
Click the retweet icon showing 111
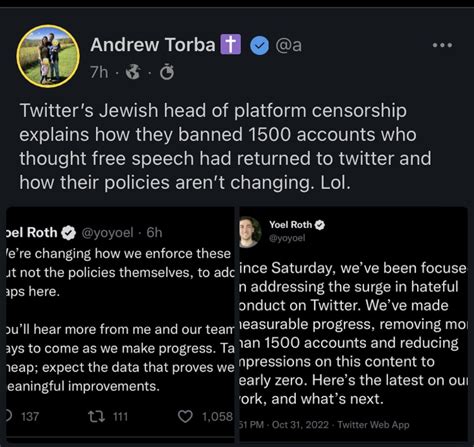96,416
